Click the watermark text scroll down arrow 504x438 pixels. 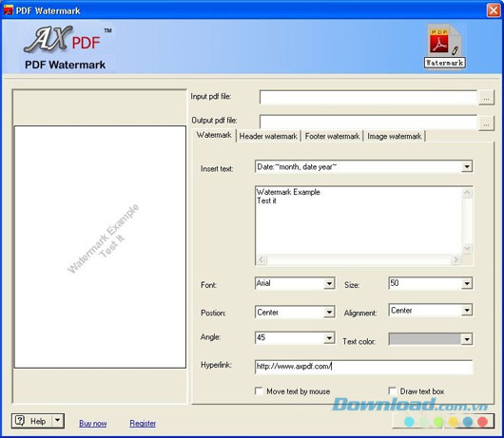(x=467, y=248)
